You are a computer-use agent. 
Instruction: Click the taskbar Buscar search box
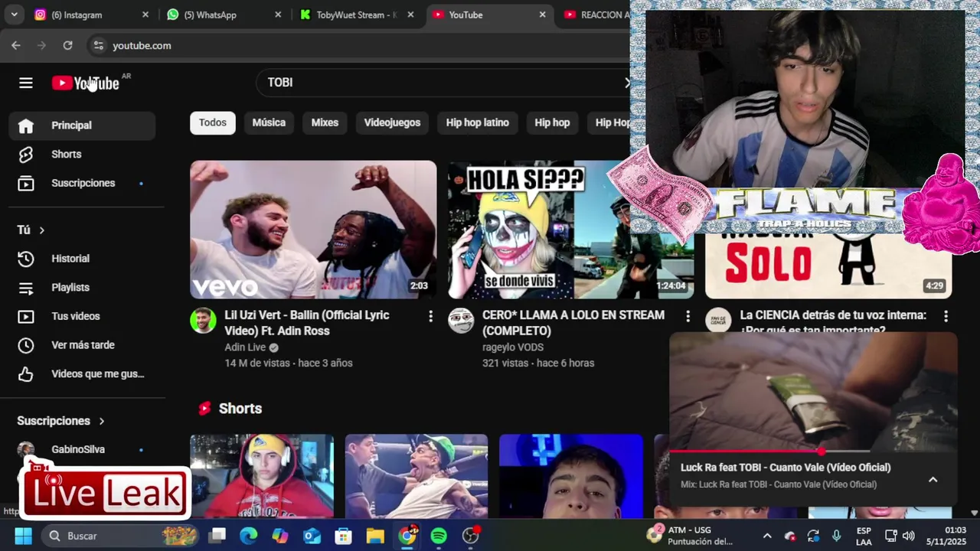coord(119,536)
